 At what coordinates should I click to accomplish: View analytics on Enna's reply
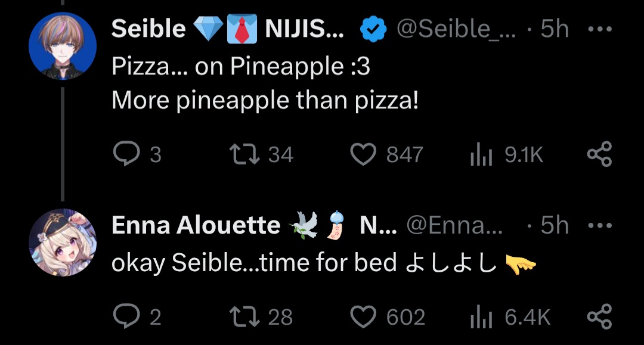click(479, 316)
